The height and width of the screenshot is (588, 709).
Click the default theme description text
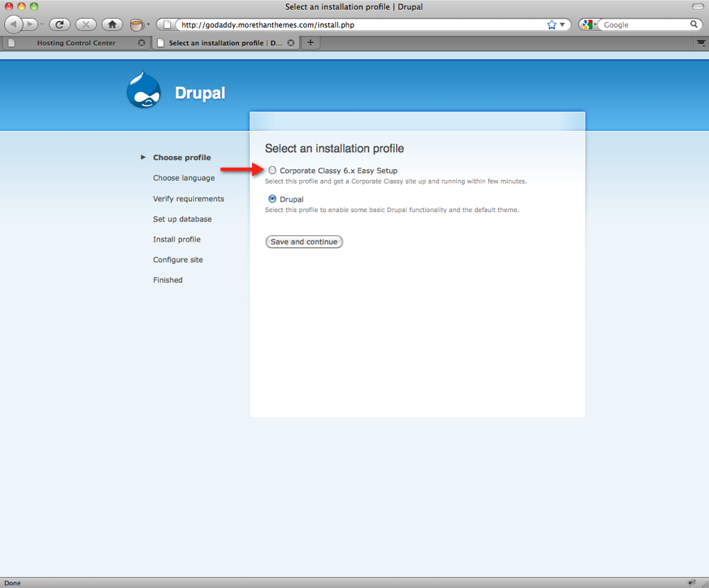392,210
